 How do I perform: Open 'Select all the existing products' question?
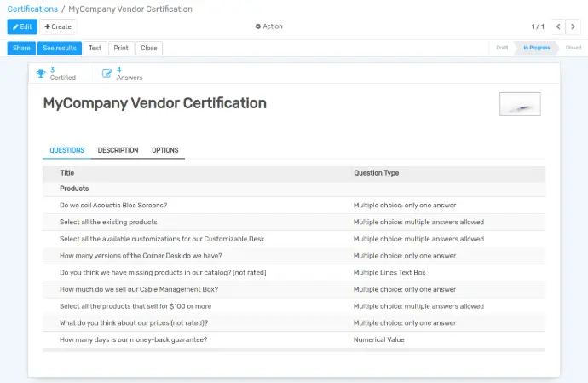click(x=294, y=223)
